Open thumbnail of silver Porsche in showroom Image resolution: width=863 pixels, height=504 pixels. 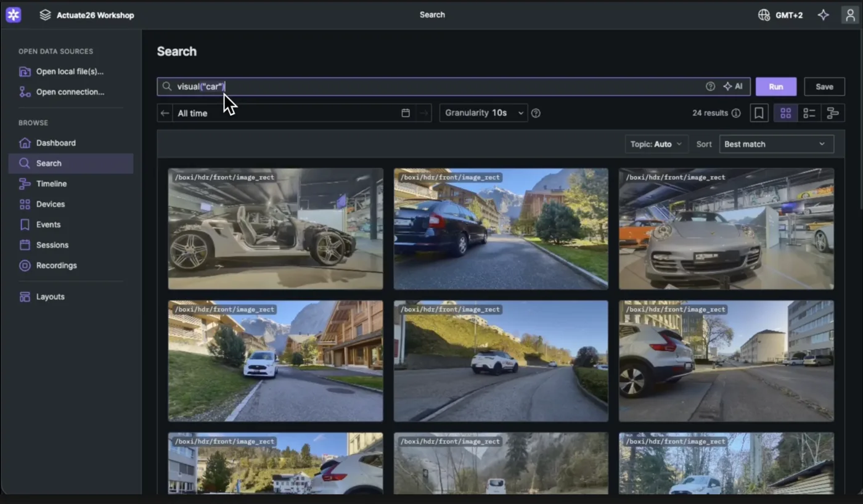pyautogui.click(x=726, y=229)
